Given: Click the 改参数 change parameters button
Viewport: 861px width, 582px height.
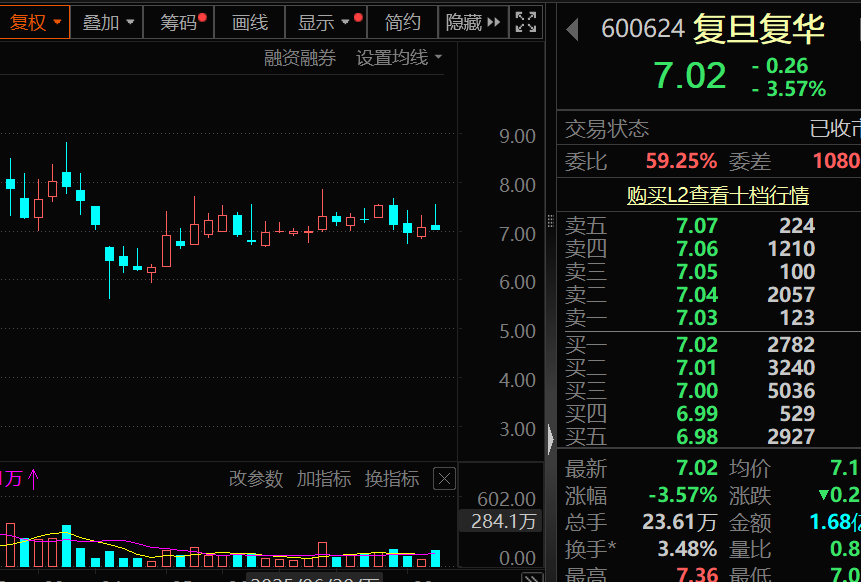Looking at the screenshot, I should pyautogui.click(x=256, y=478).
